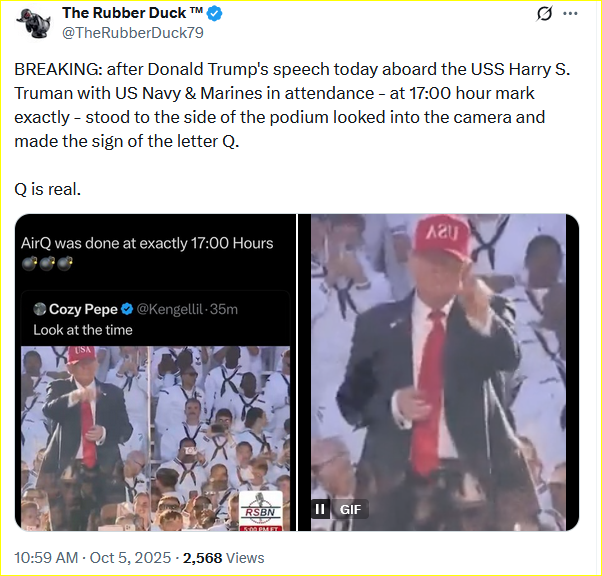
Task: Pause the GIF with the pause button
Action: pyautogui.click(x=320, y=509)
